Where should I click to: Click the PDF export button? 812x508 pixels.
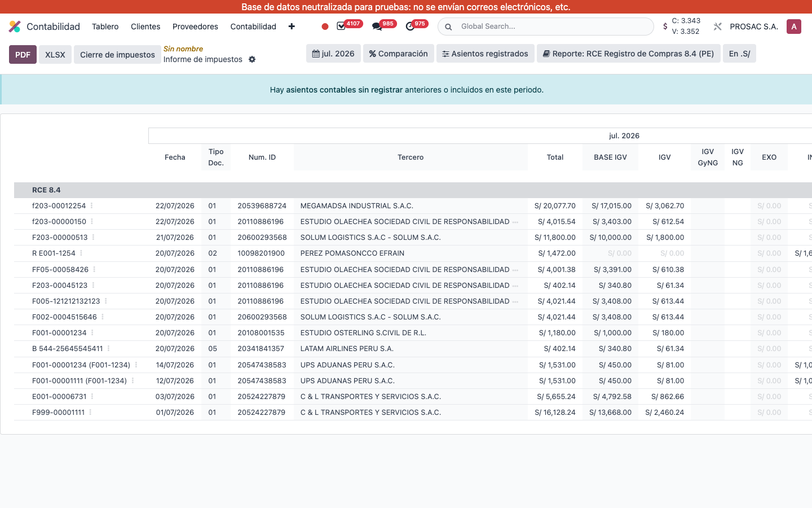pyautogui.click(x=23, y=55)
